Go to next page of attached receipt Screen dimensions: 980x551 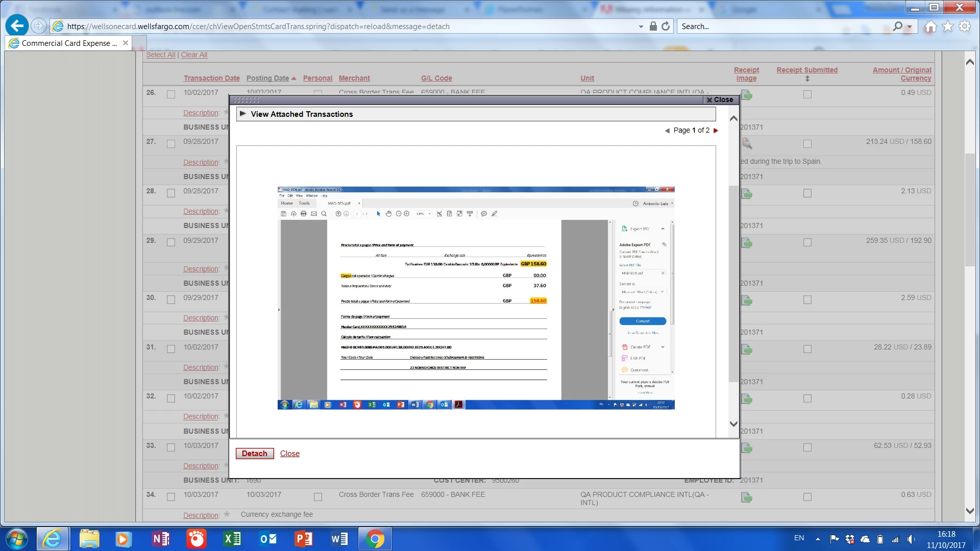click(716, 131)
